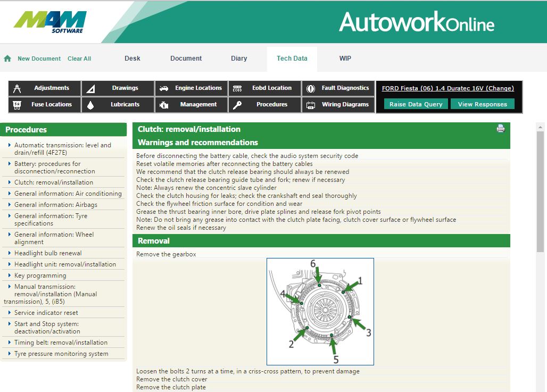
Task: Click the car icon for Engine Locations
Action: 164,88
